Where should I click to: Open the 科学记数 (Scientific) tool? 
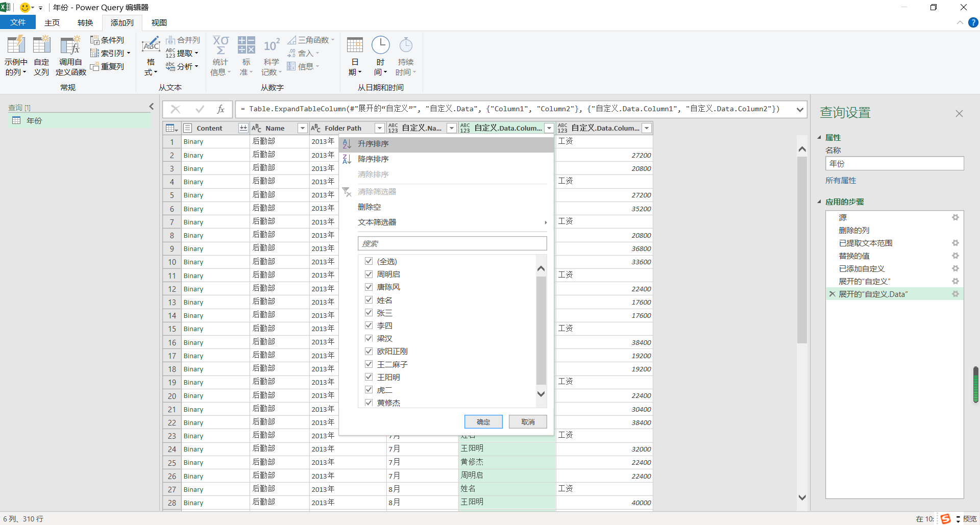click(272, 56)
